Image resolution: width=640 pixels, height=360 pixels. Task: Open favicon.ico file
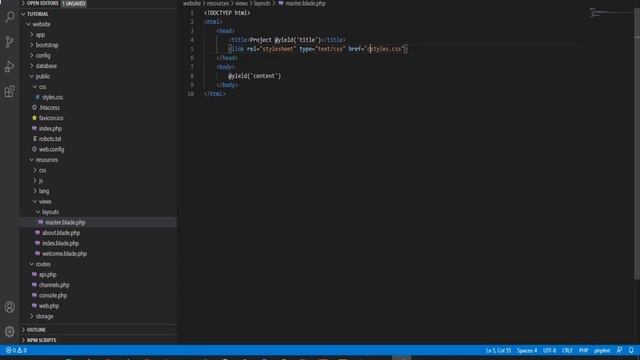51,118
